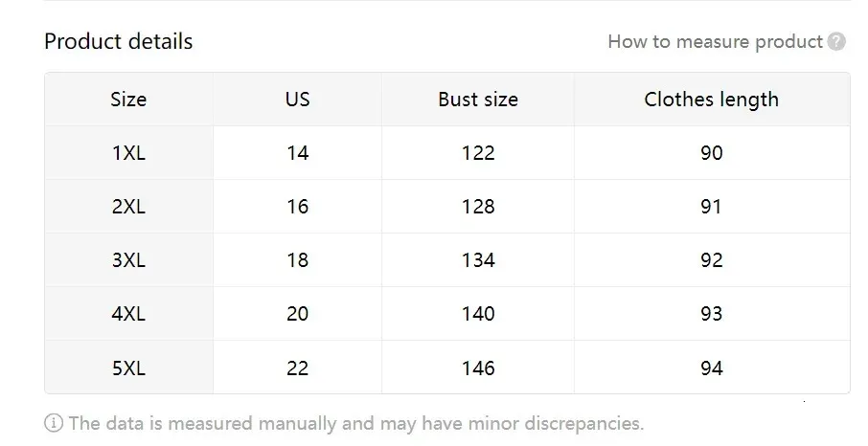Click the US column header

pos(298,100)
